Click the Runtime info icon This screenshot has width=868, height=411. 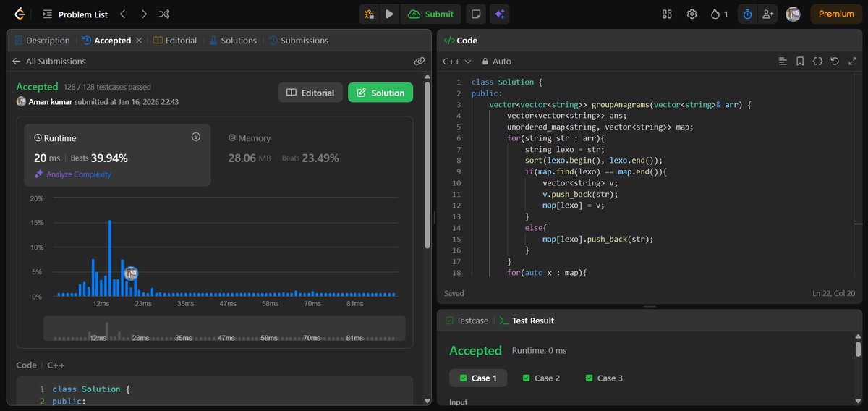point(195,137)
